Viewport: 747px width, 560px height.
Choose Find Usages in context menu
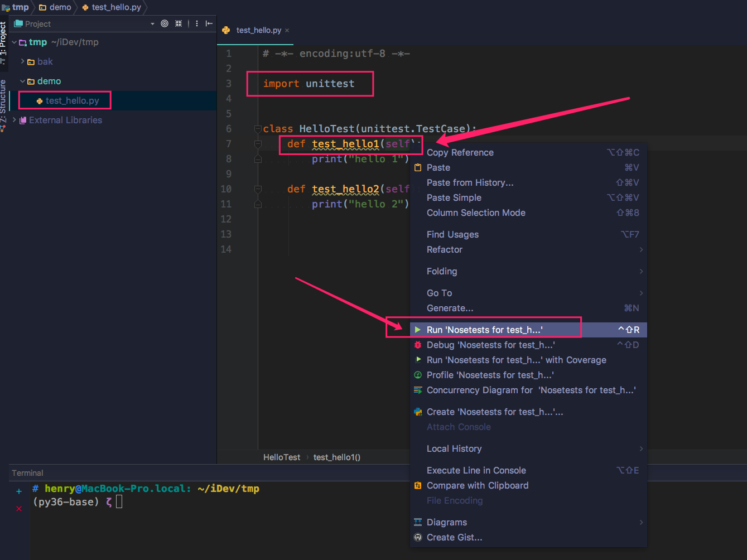(x=528, y=235)
